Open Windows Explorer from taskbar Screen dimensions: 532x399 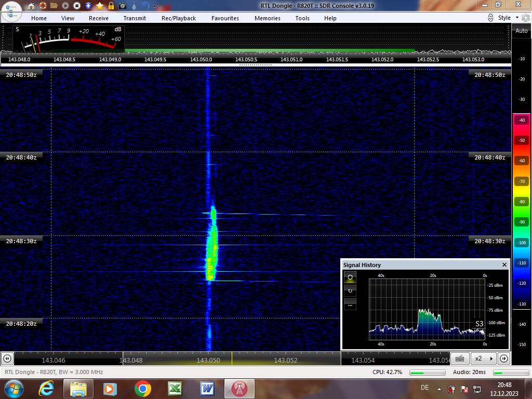[x=78, y=389]
